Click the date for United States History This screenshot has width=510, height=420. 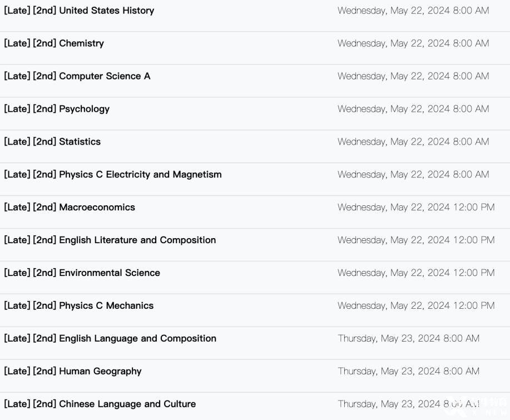413,11
